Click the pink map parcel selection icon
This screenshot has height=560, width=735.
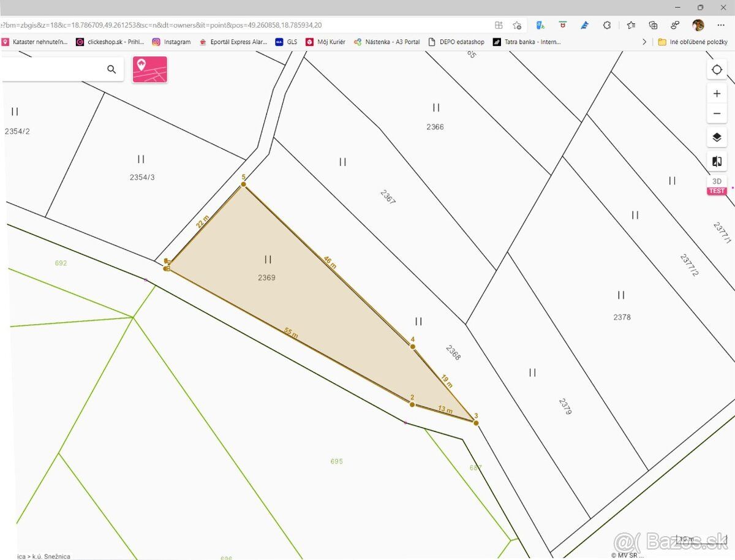(x=150, y=69)
